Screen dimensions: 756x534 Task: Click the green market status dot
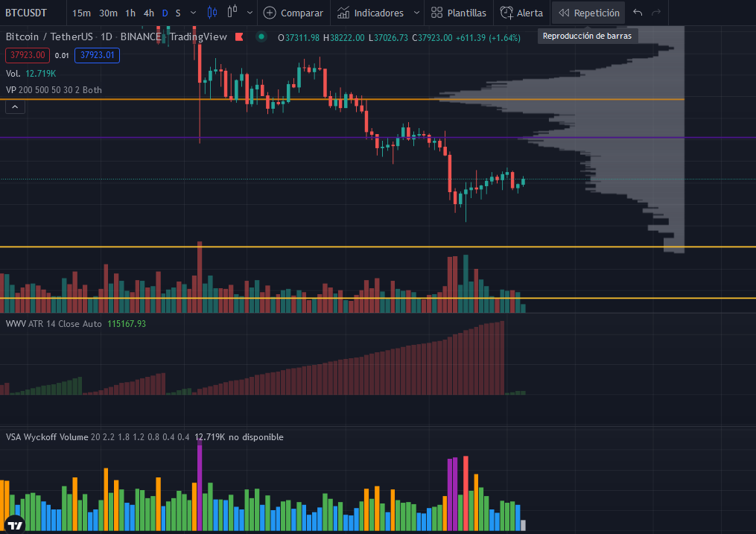coord(261,36)
